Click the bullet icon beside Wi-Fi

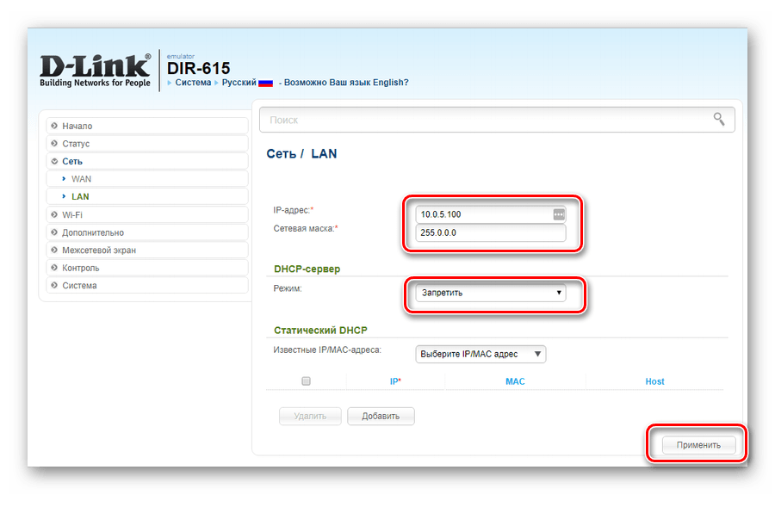click(x=54, y=215)
